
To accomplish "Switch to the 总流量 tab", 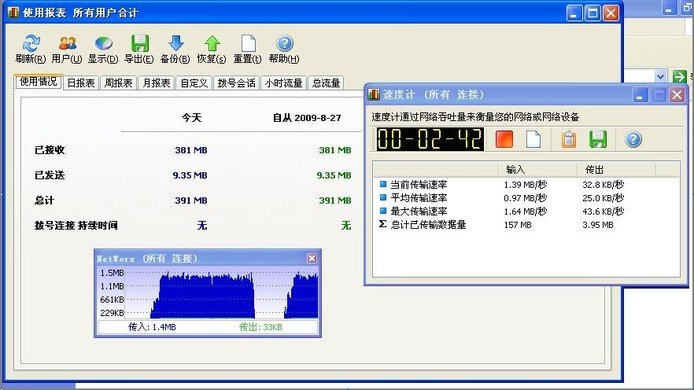I will click(326, 83).
